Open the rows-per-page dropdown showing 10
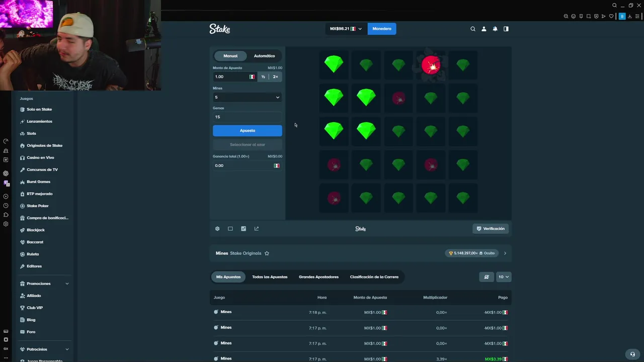644x362 pixels. tap(504, 277)
